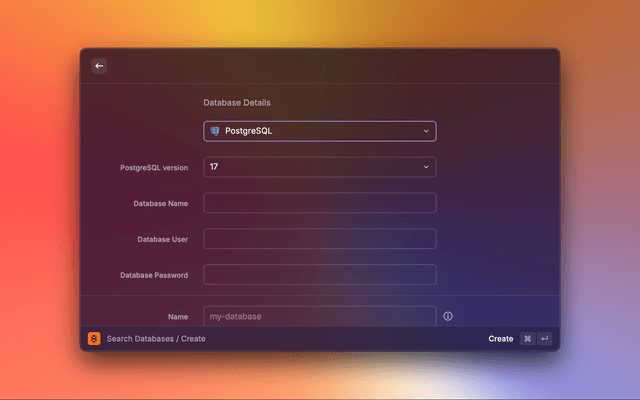Click the Database Details heading
Image resolution: width=640 pixels, height=400 pixels.
coord(237,103)
